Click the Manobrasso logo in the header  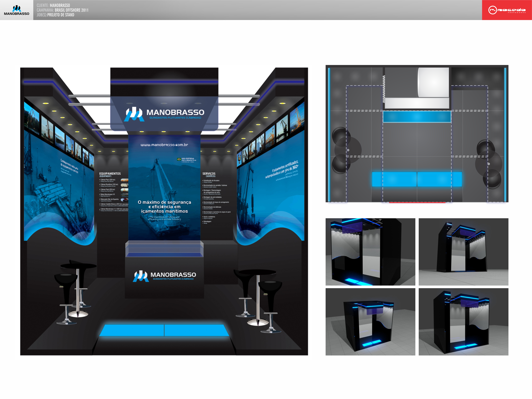17,10
